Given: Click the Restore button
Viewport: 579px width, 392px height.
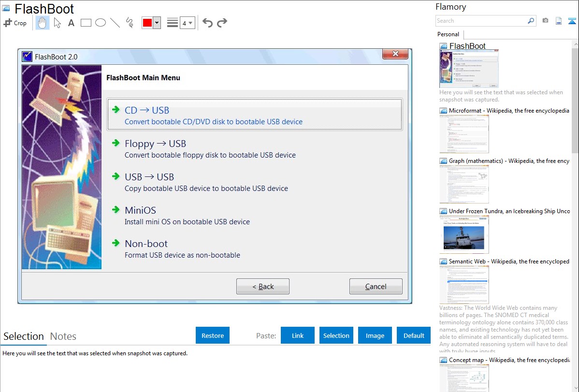Looking at the screenshot, I should pyautogui.click(x=213, y=335).
